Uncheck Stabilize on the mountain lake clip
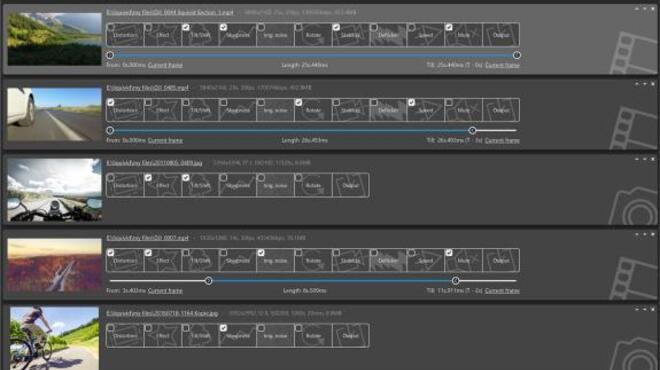 [x=336, y=27]
